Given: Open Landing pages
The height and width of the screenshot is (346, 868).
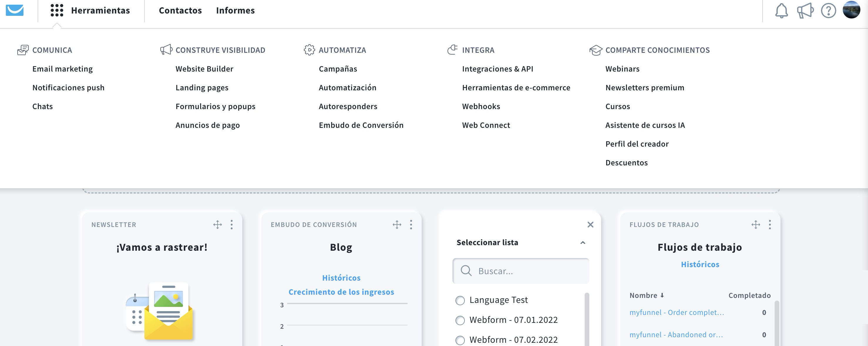Looking at the screenshot, I should click(202, 87).
